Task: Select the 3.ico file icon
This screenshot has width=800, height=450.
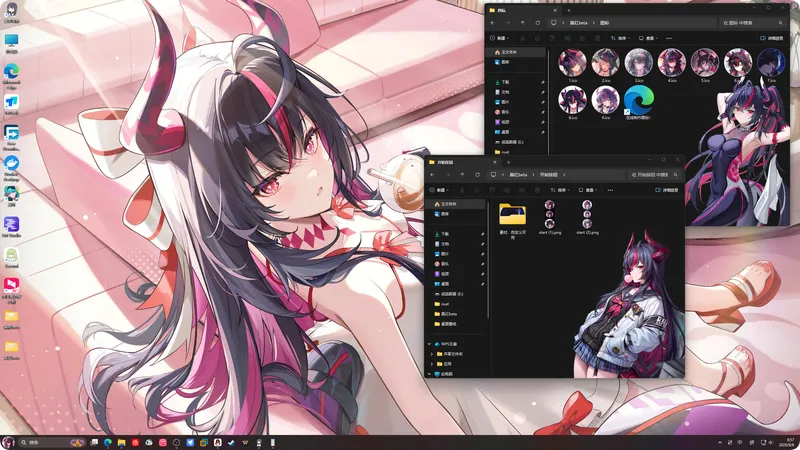Action: coord(639,63)
